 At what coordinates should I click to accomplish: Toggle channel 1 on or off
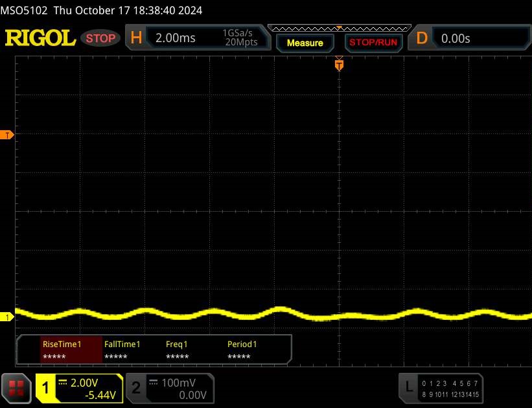(x=47, y=388)
